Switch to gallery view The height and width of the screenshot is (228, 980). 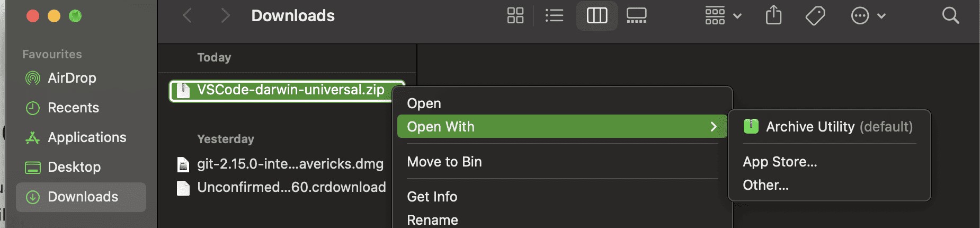pyautogui.click(x=636, y=16)
